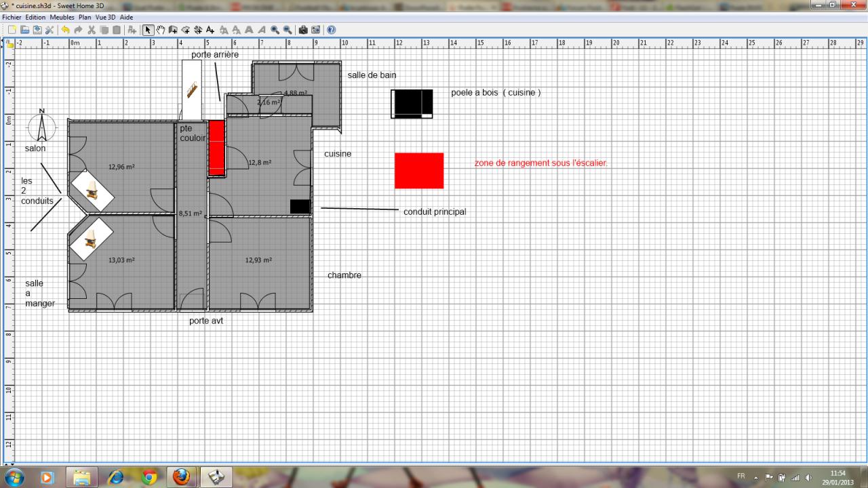Redo the last undone action
The height and width of the screenshot is (488, 868).
click(78, 30)
